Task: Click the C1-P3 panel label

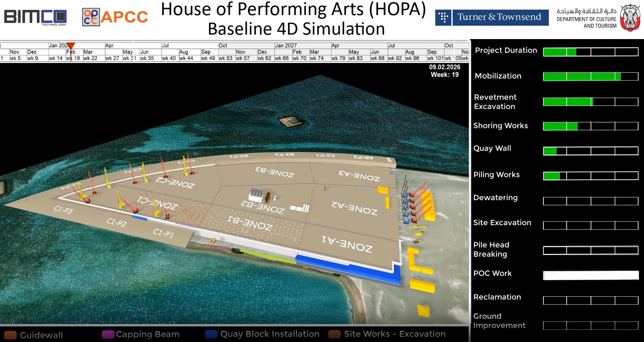Action: point(63,209)
